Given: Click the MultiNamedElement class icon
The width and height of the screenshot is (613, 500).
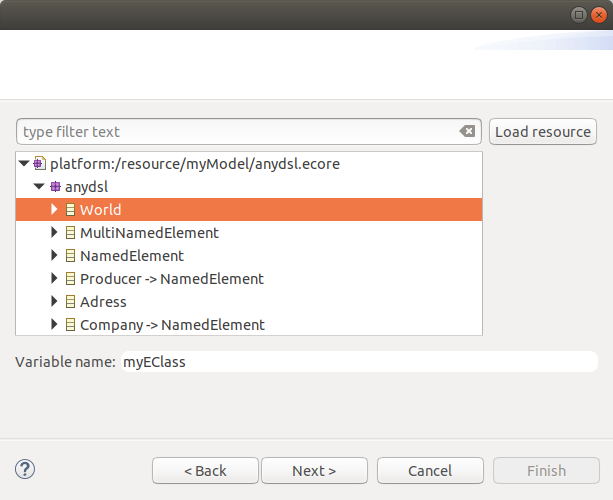Looking at the screenshot, I should 70,233.
